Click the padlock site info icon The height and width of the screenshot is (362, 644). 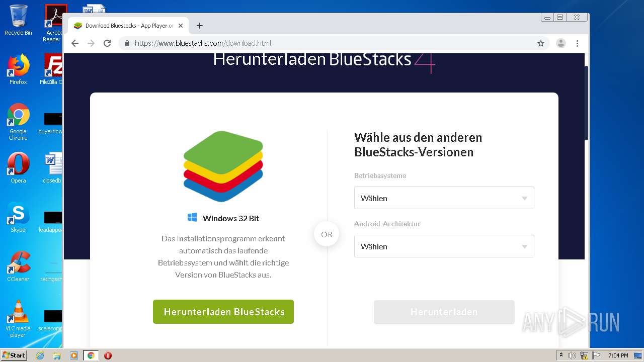click(x=127, y=43)
